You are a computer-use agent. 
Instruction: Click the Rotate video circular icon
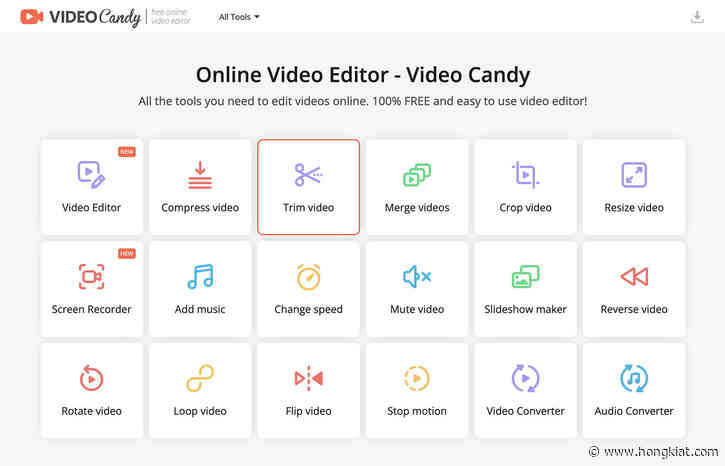point(92,378)
